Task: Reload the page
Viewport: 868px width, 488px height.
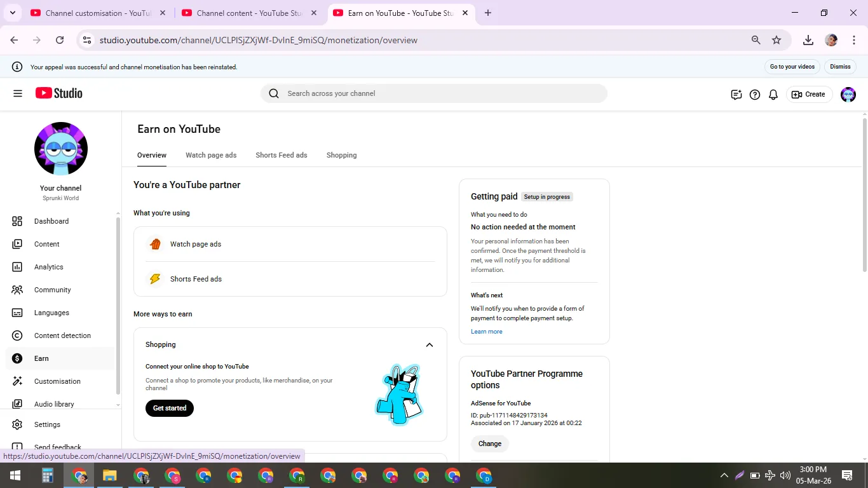Action: pyautogui.click(x=60, y=40)
